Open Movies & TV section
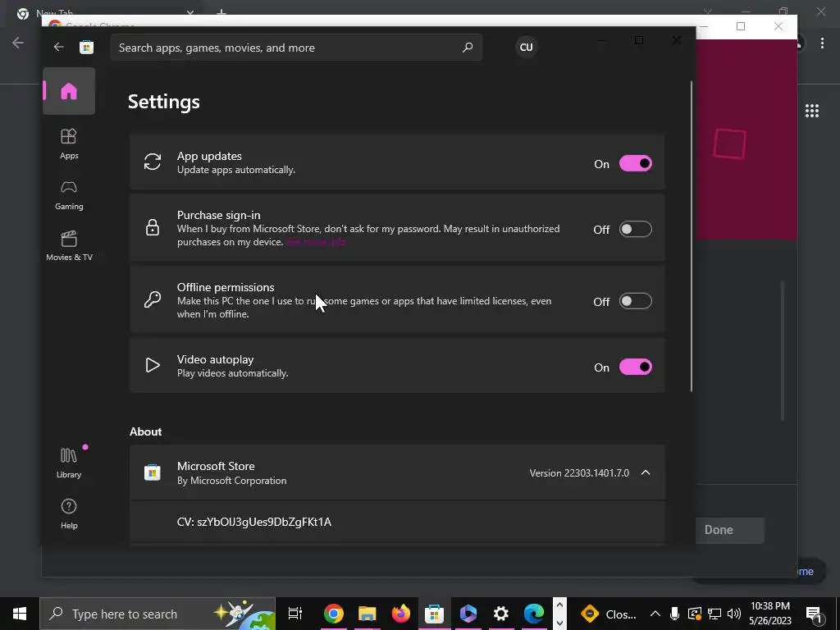The image size is (840, 630). pos(69,246)
